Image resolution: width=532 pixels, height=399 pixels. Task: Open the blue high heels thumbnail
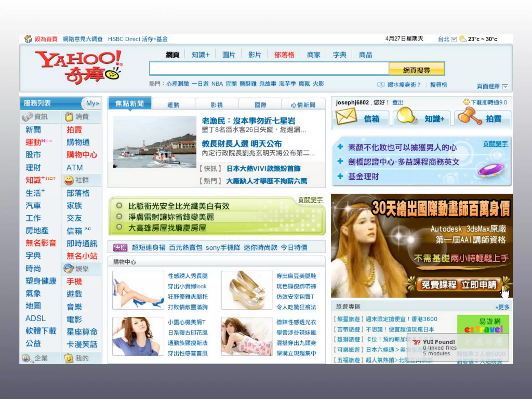(x=138, y=290)
